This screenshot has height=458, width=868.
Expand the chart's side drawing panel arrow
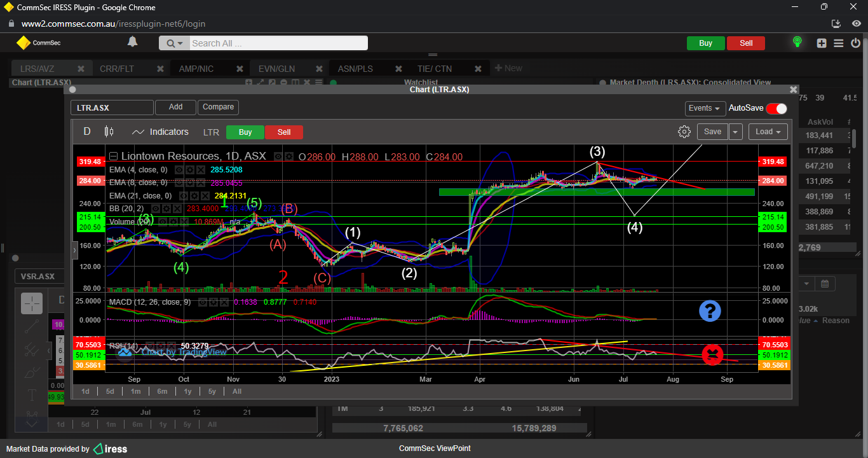point(74,251)
